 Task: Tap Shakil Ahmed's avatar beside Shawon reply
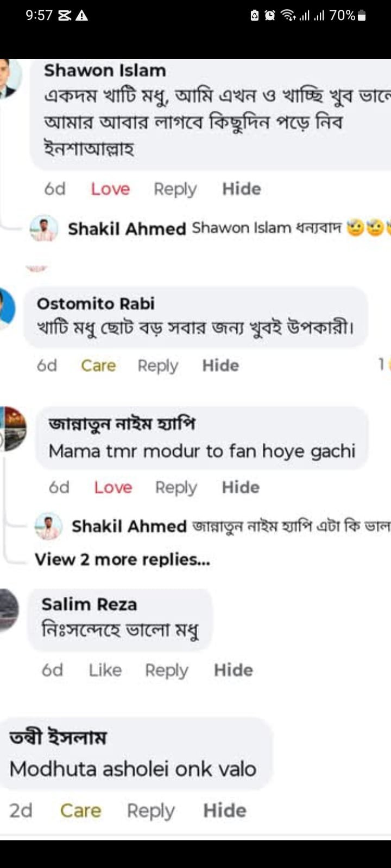tap(43, 228)
